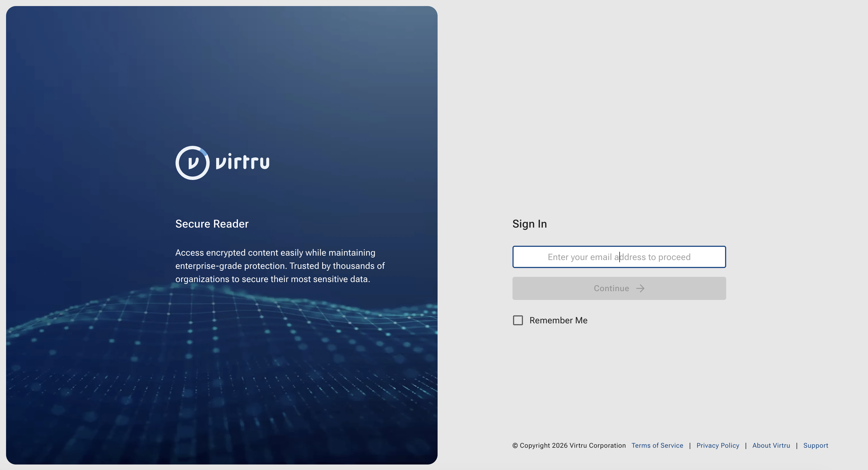Image resolution: width=868 pixels, height=470 pixels.
Task: Open the Terms of Service link
Action: coord(657,446)
